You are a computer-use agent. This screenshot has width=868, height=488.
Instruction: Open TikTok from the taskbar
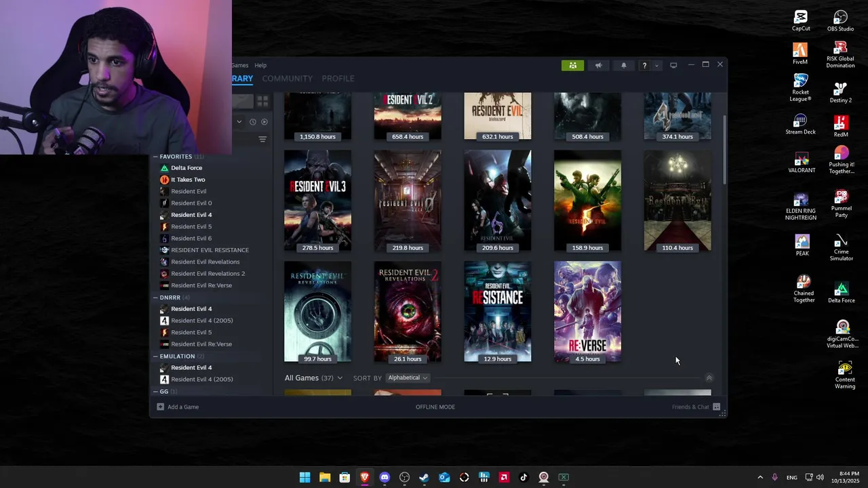point(524,477)
